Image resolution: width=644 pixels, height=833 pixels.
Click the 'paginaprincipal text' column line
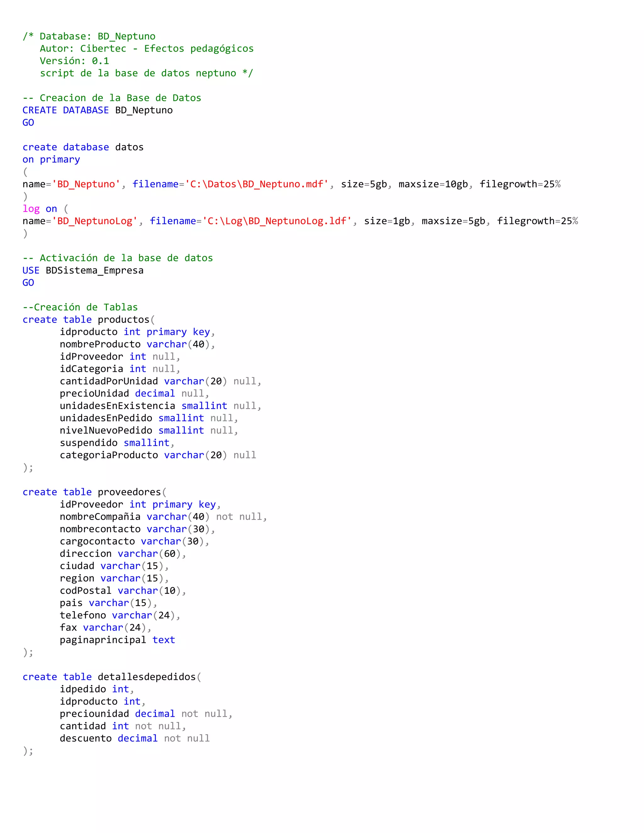(x=117, y=640)
